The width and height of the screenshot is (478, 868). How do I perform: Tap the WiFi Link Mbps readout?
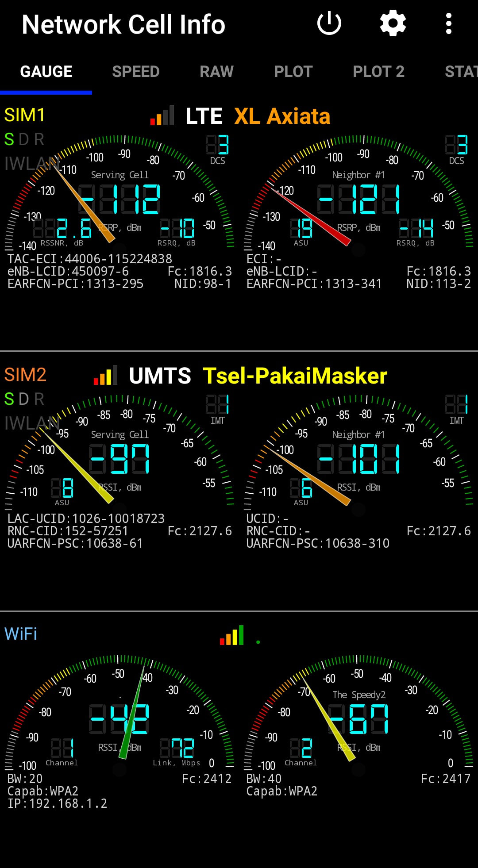177,752
